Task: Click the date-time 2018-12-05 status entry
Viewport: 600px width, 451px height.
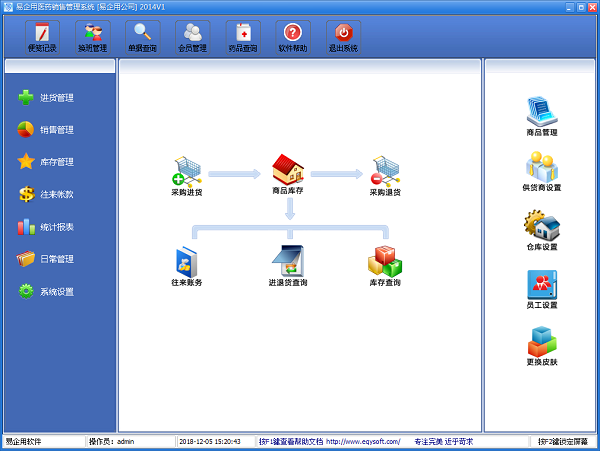Action: tap(210, 441)
